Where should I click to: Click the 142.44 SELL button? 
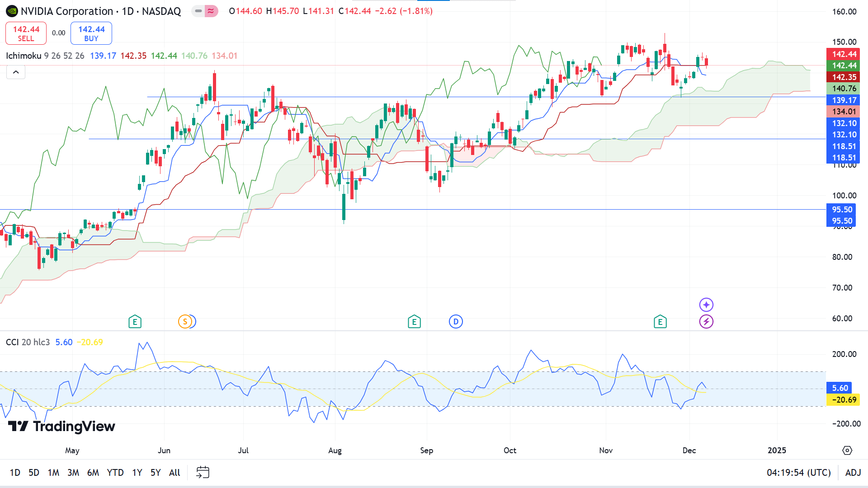tap(26, 33)
